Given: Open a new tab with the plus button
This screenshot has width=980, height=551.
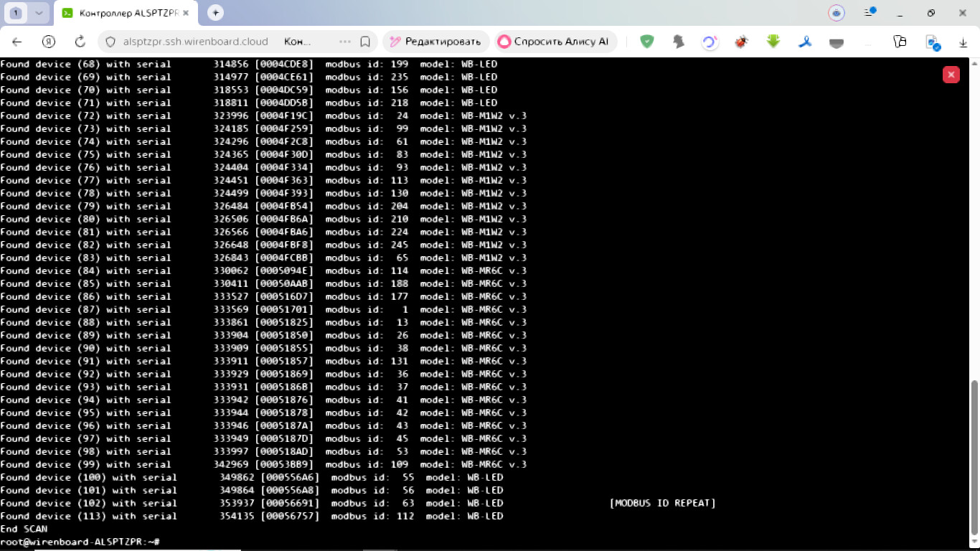Looking at the screenshot, I should click(215, 13).
